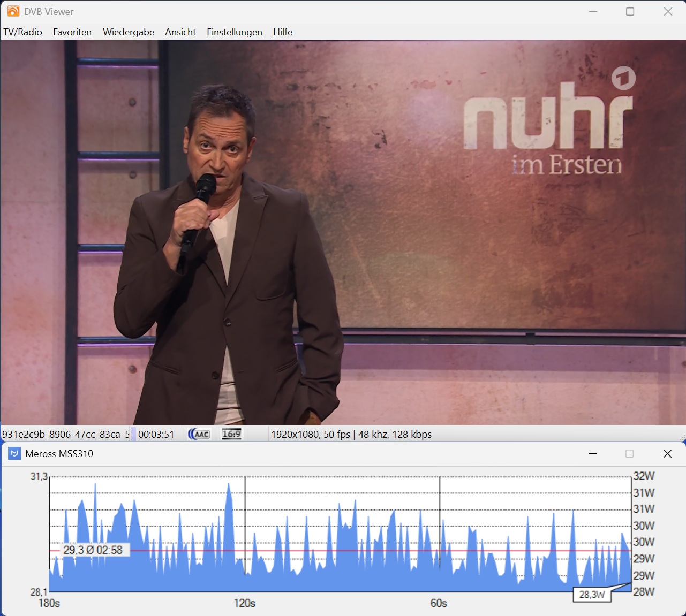686x616 pixels.
Task: Open the TV/Radio menu
Action: (x=22, y=32)
